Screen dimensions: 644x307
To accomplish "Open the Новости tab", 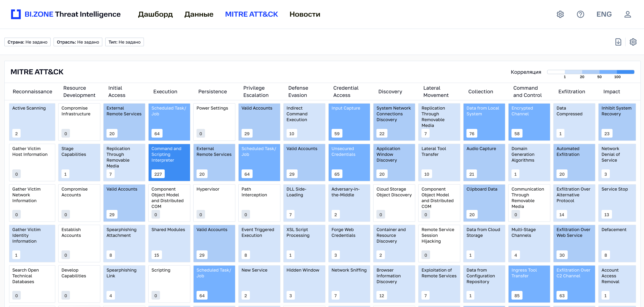I will [x=305, y=14].
